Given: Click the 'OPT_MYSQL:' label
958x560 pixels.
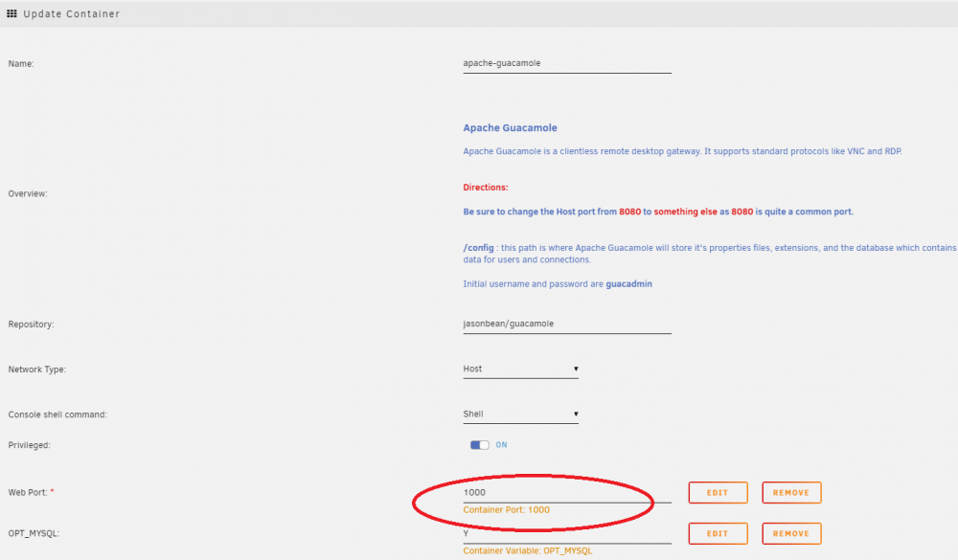Looking at the screenshot, I should click(x=34, y=533).
